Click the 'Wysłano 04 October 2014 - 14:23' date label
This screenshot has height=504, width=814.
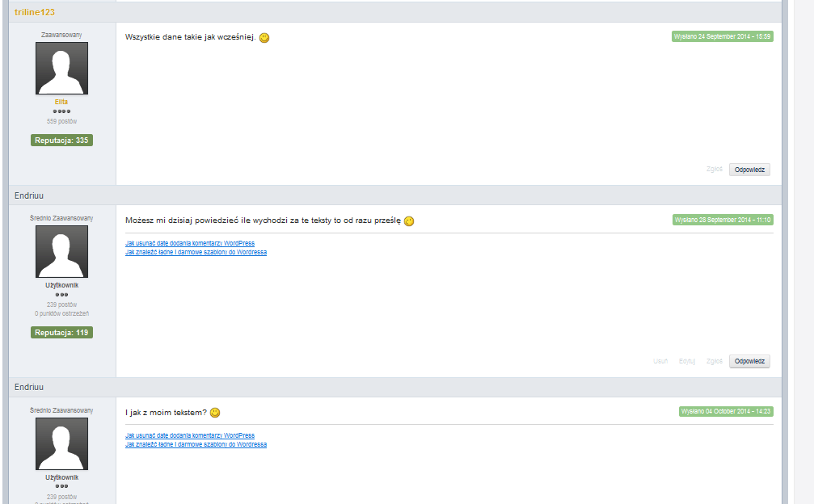(726, 411)
